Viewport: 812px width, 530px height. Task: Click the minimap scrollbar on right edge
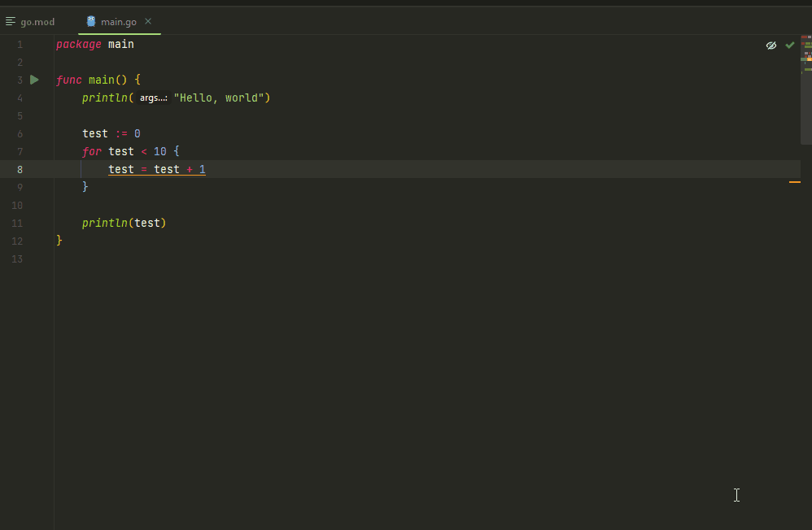(x=806, y=89)
